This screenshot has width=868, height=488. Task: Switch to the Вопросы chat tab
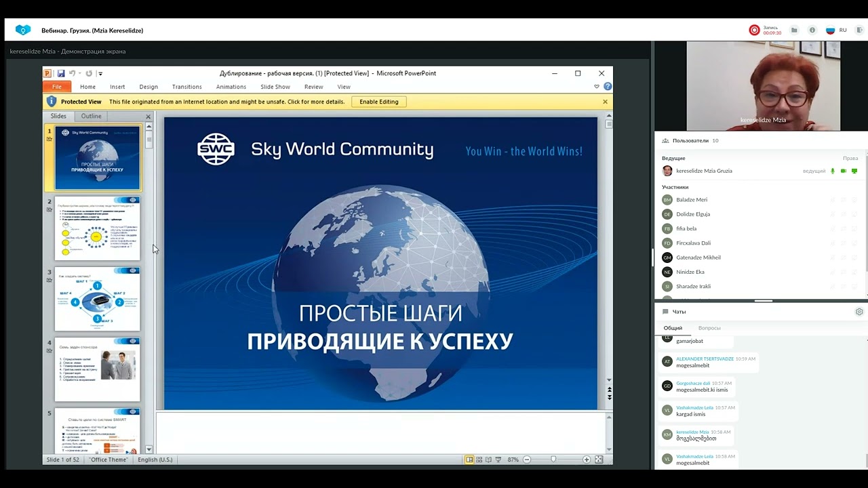coord(709,328)
